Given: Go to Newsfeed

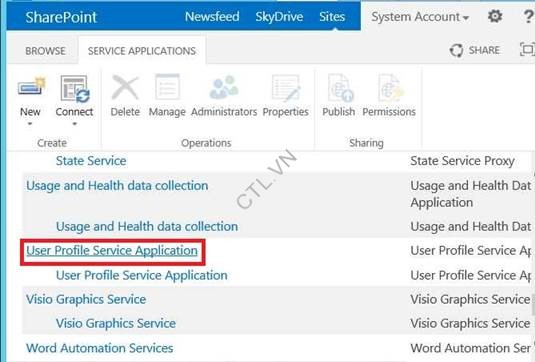Looking at the screenshot, I should pyautogui.click(x=212, y=16).
